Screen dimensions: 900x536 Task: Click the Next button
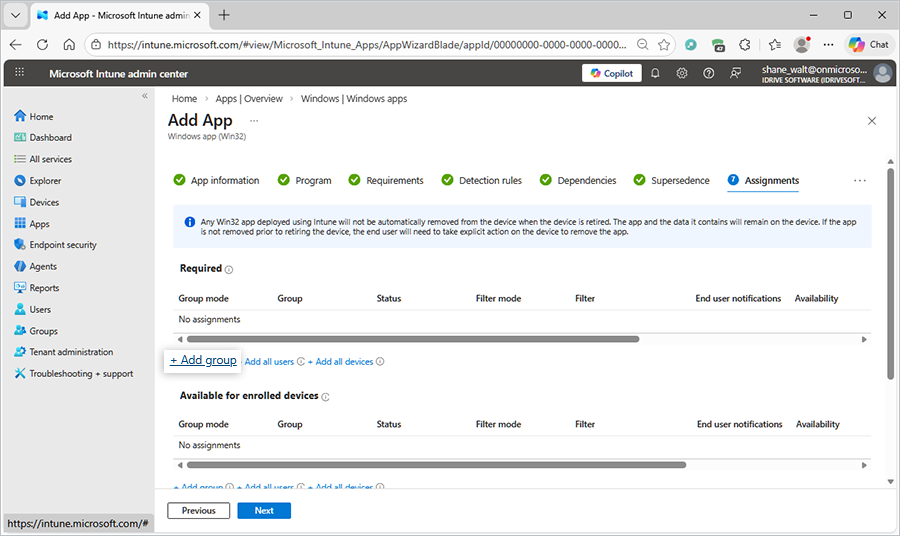(x=264, y=510)
